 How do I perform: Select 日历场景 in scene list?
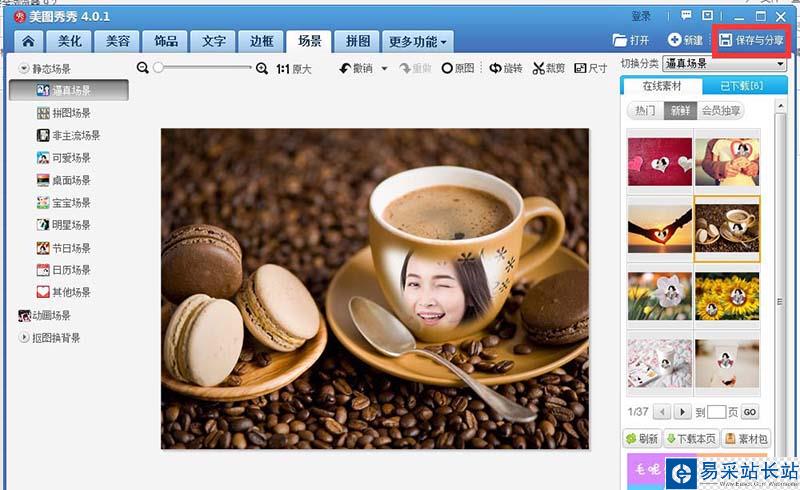point(63,270)
